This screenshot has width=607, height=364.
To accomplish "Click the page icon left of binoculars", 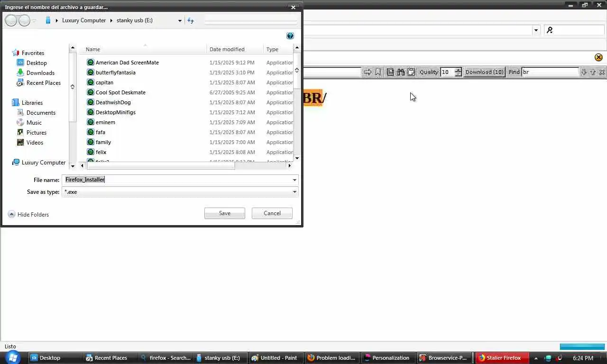I will click(x=390, y=72).
